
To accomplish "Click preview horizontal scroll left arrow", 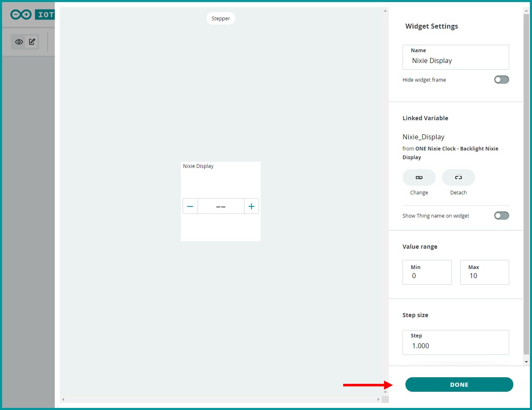I will 63,400.
